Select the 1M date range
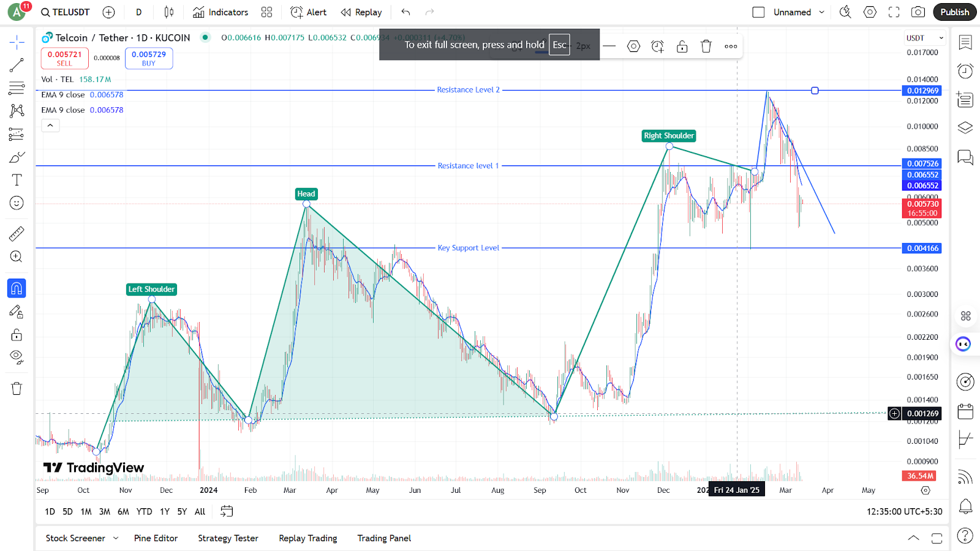This screenshot has width=980, height=551. [86, 512]
